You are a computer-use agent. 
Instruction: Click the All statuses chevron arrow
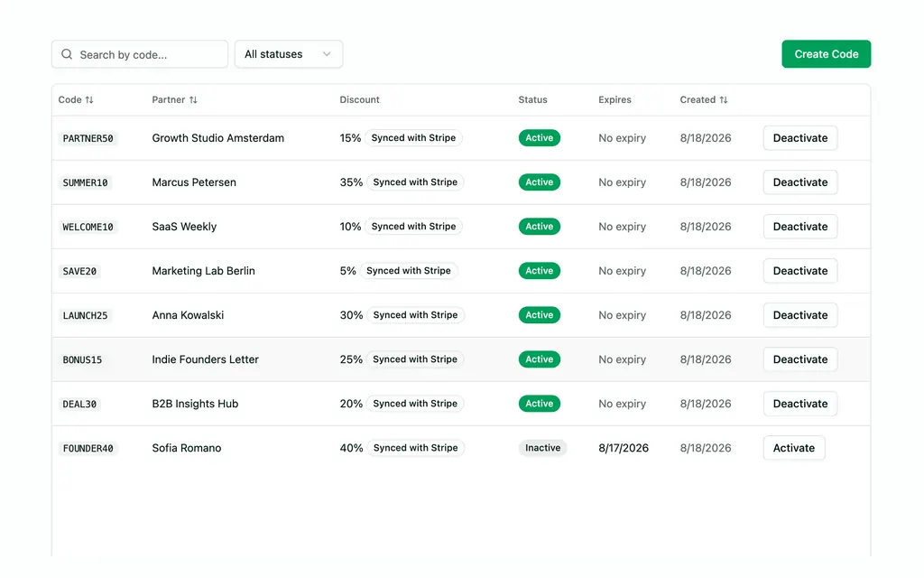(327, 54)
